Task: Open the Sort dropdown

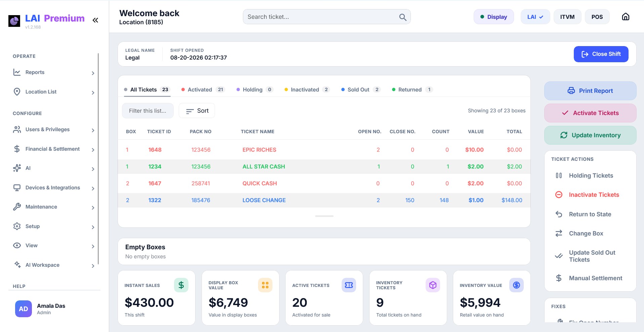Action: click(x=197, y=111)
